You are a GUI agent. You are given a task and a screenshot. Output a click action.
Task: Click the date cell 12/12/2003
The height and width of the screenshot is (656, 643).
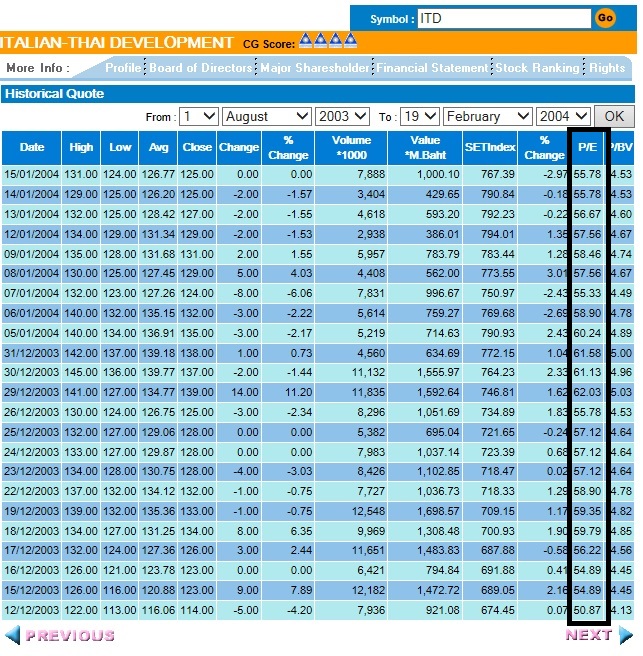[x=31, y=610]
